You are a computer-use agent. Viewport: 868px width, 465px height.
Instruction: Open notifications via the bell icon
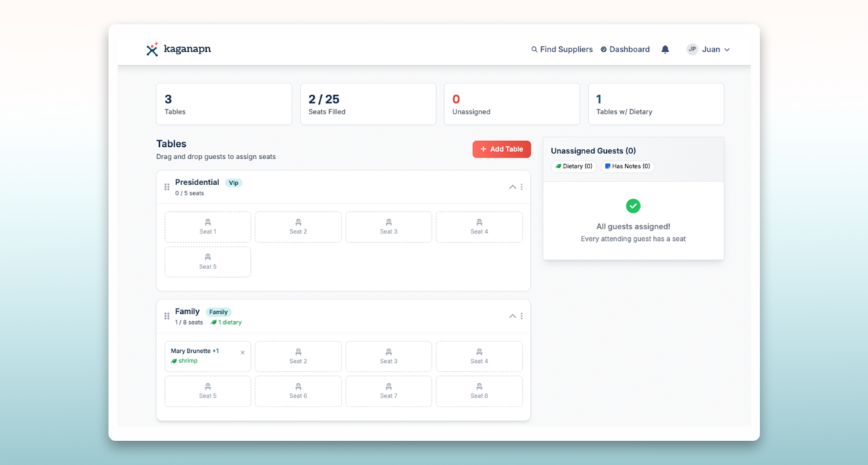665,49
